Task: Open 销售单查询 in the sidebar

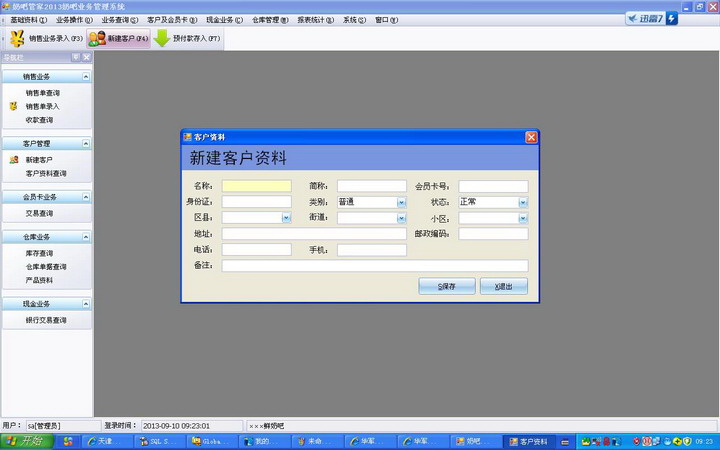Action: (43, 93)
